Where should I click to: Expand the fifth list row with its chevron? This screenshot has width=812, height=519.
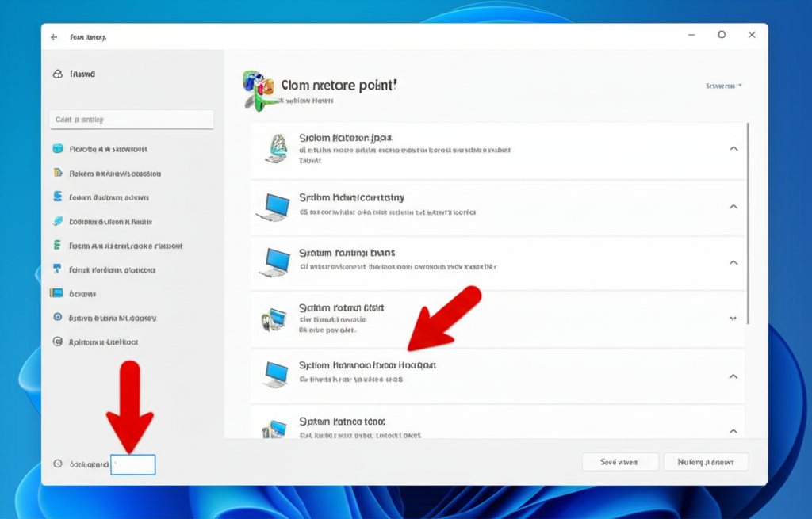point(733,376)
